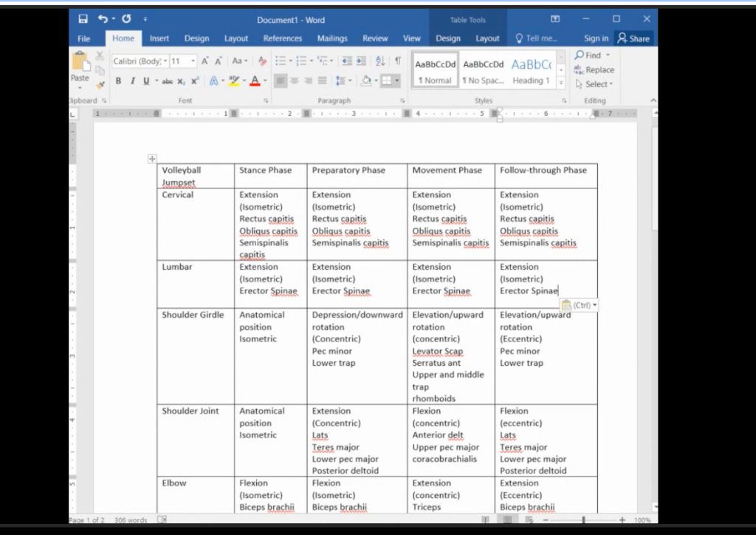Clear all formatting icon
Screen dimensions: 756x535
pyautogui.click(x=262, y=61)
